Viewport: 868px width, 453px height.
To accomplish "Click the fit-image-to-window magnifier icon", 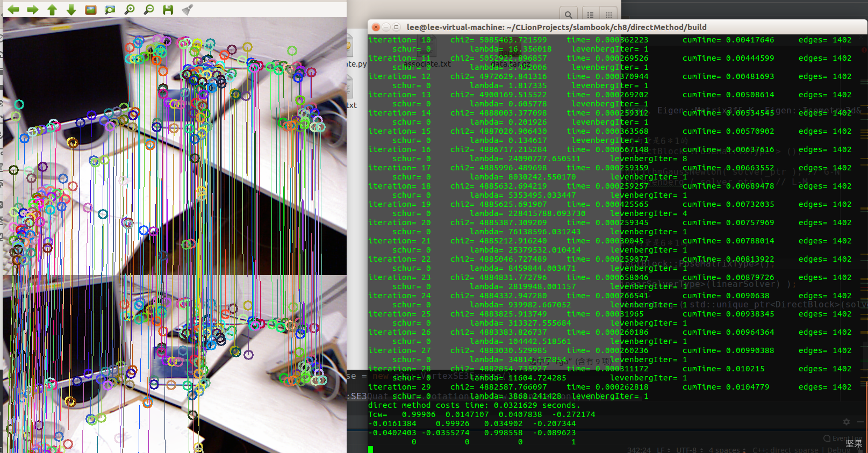I will pyautogui.click(x=110, y=10).
